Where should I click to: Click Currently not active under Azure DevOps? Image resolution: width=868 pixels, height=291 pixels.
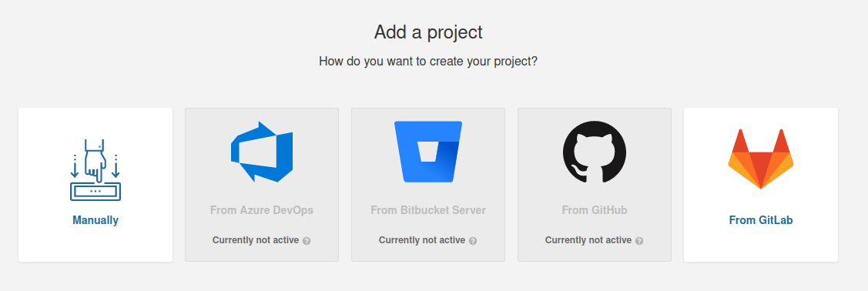256,240
